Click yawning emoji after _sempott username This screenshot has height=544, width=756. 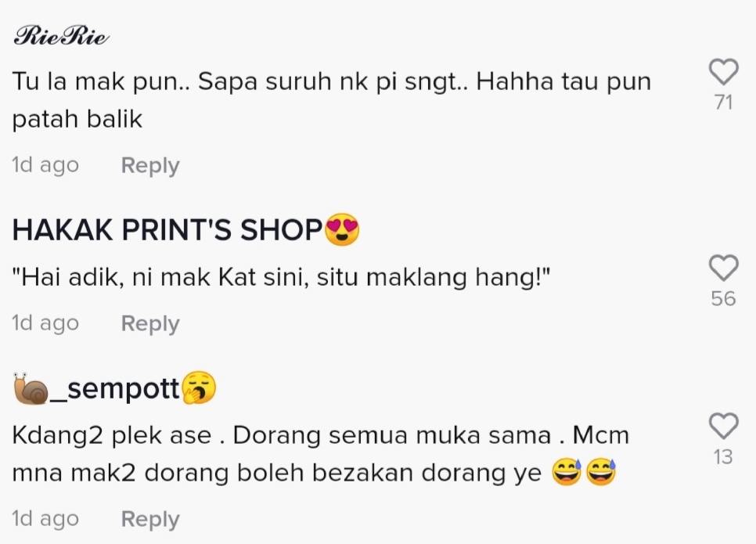tap(199, 387)
